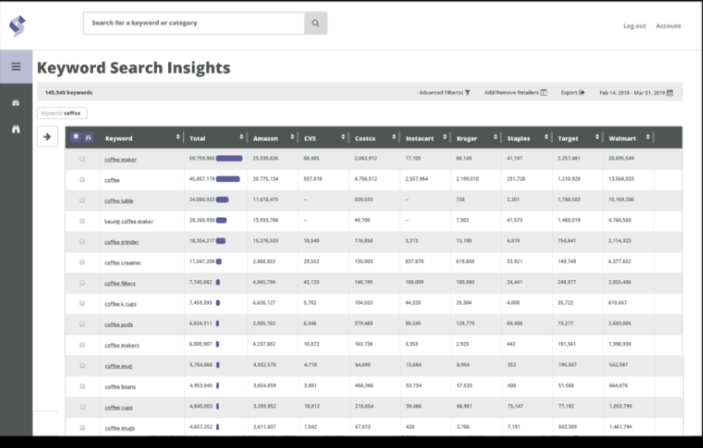This screenshot has height=448, width=703.
Task: Open the coffee filters keyword link
Action: [x=120, y=283]
